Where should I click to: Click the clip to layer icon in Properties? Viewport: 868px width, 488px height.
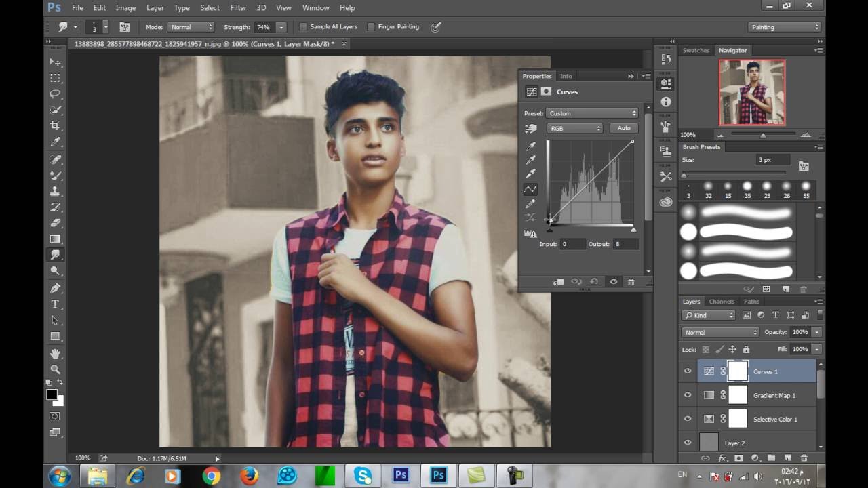coord(558,282)
